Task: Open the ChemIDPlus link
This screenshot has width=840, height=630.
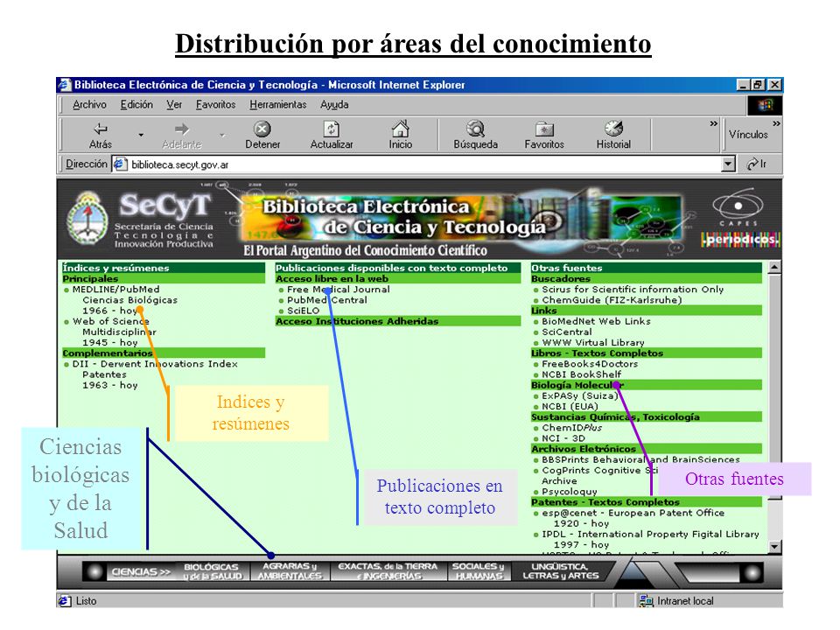Action: (571, 428)
